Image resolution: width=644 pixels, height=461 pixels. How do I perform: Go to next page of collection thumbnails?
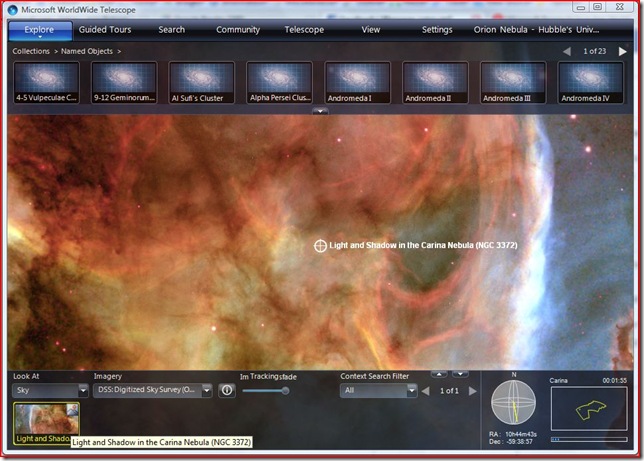click(622, 51)
